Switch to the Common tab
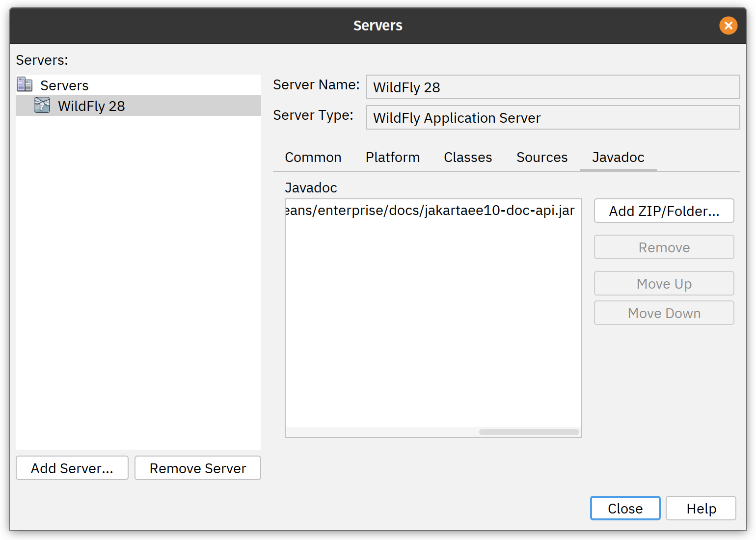756x540 pixels. tap(313, 157)
